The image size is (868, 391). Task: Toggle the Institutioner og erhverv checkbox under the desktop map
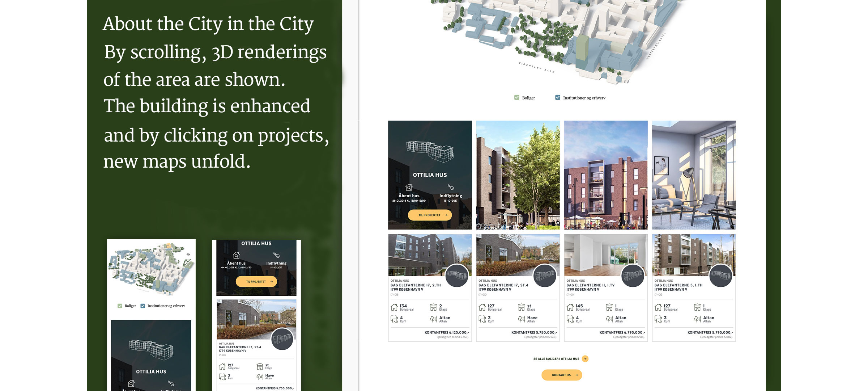click(x=558, y=98)
